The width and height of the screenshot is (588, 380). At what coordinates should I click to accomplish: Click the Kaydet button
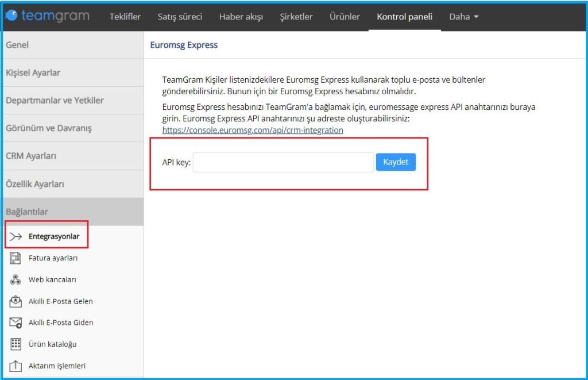[x=396, y=162]
